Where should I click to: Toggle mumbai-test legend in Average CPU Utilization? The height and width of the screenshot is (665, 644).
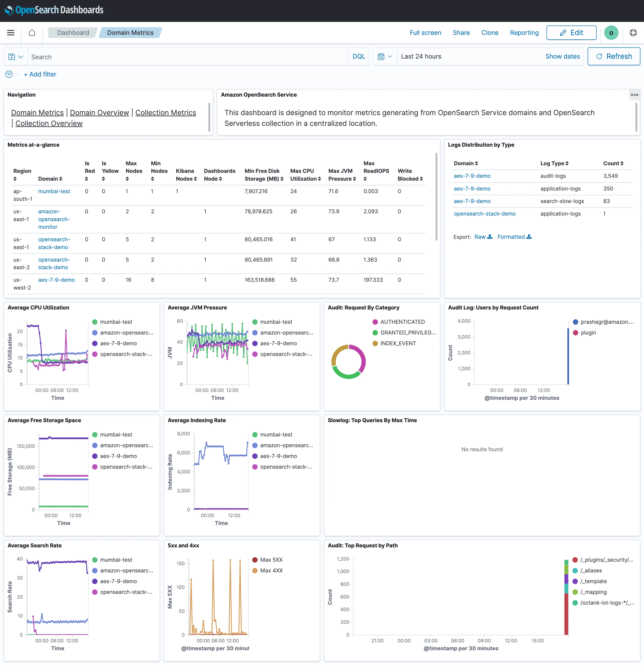click(116, 322)
